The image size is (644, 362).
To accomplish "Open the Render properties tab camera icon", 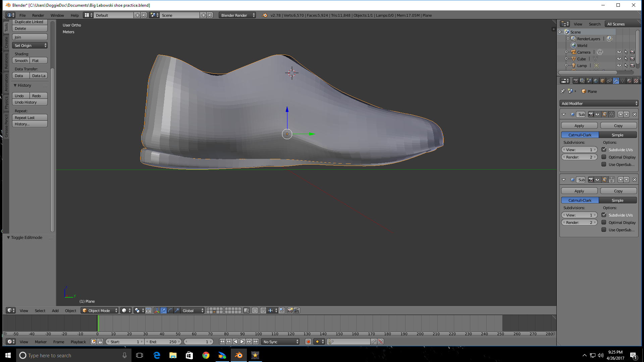I will (576, 81).
